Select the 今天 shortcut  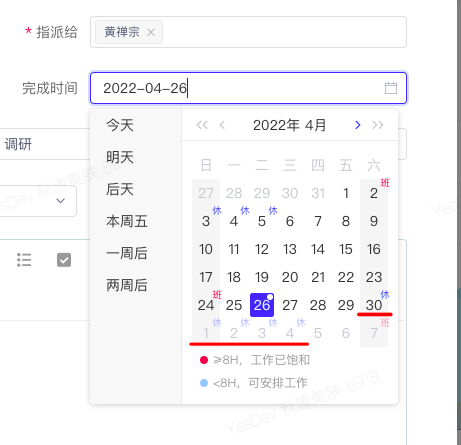point(120,125)
